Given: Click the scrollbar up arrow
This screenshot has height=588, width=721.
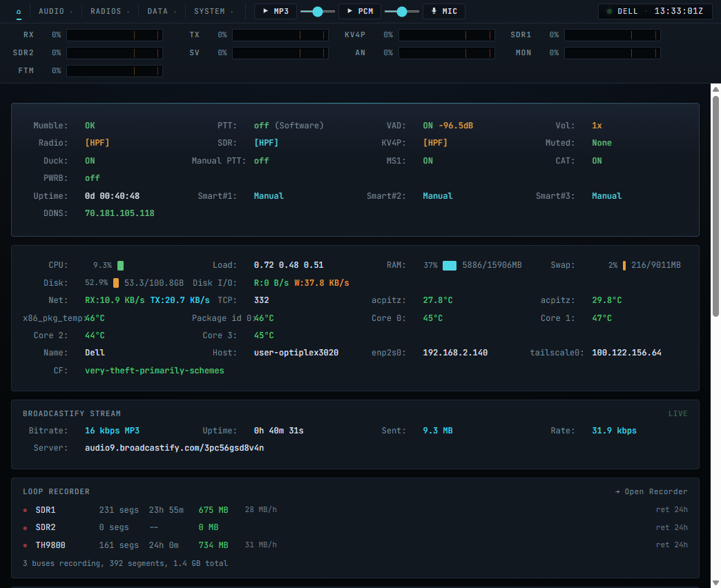Looking at the screenshot, I should (715, 89).
